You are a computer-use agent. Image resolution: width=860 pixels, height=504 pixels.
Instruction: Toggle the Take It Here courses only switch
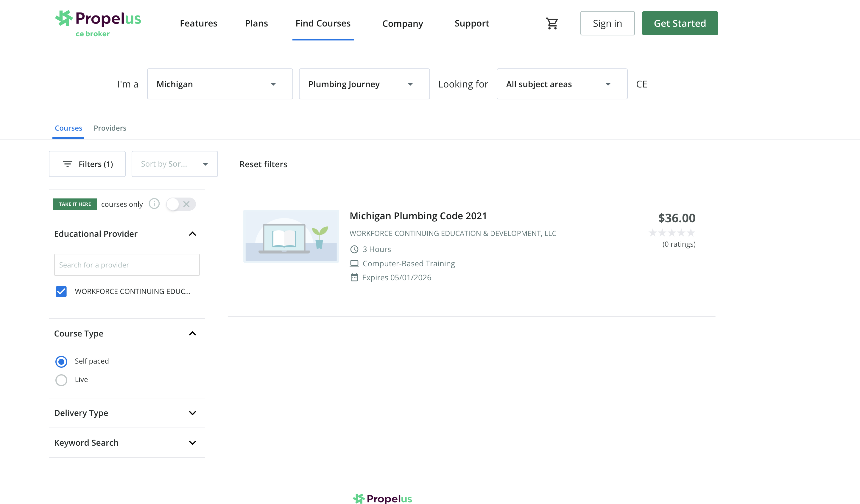pos(181,204)
